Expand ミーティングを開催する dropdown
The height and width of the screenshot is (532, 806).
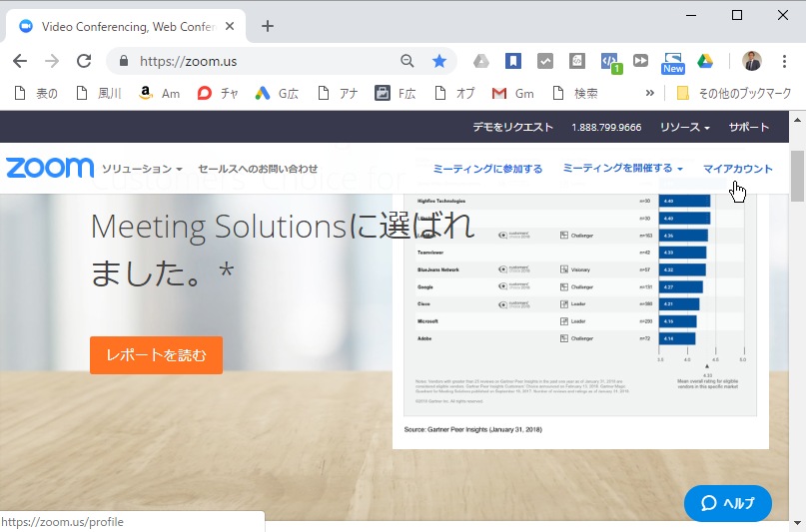pyautogui.click(x=622, y=169)
